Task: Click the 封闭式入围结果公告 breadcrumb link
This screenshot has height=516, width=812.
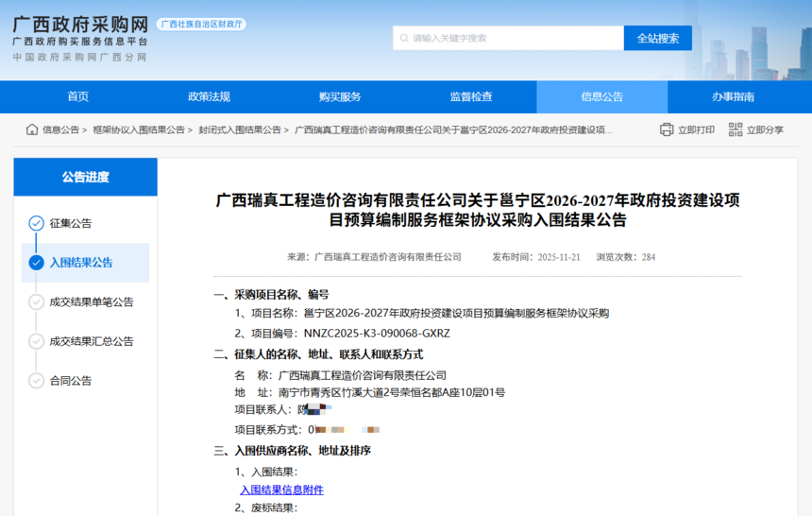Action: (x=240, y=129)
